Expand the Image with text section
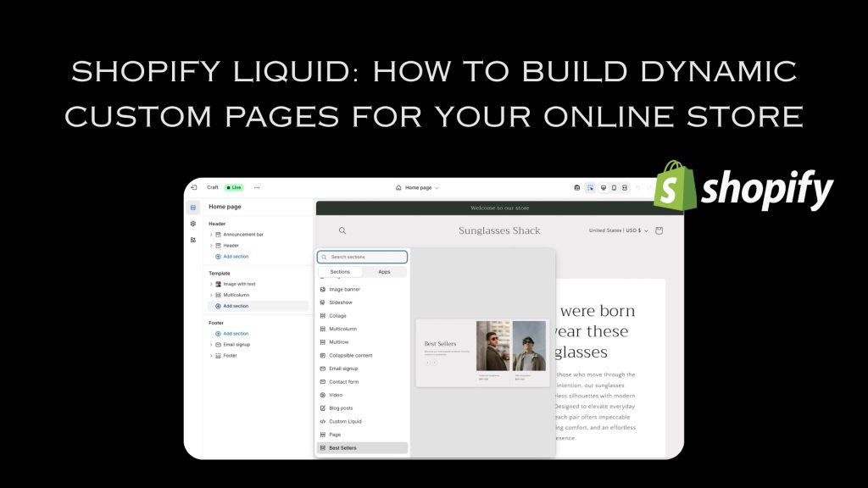 point(211,284)
